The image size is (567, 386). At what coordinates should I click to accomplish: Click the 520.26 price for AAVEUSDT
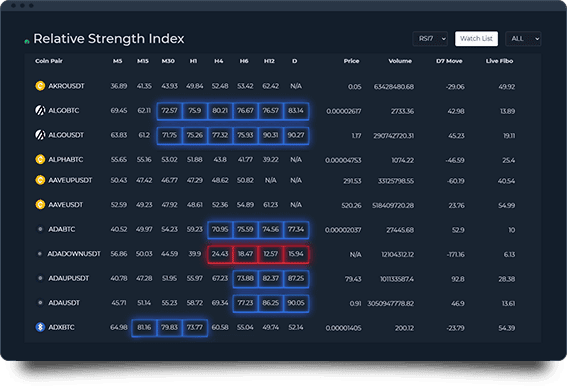point(351,205)
